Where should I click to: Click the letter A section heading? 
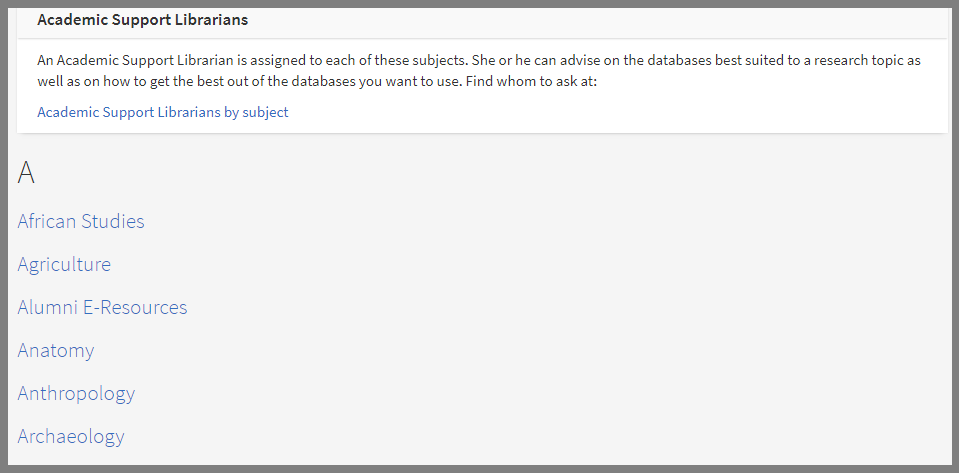[x=26, y=173]
